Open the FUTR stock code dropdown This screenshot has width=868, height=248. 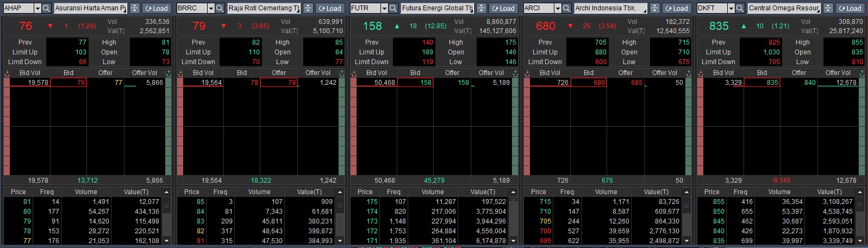[x=384, y=8]
